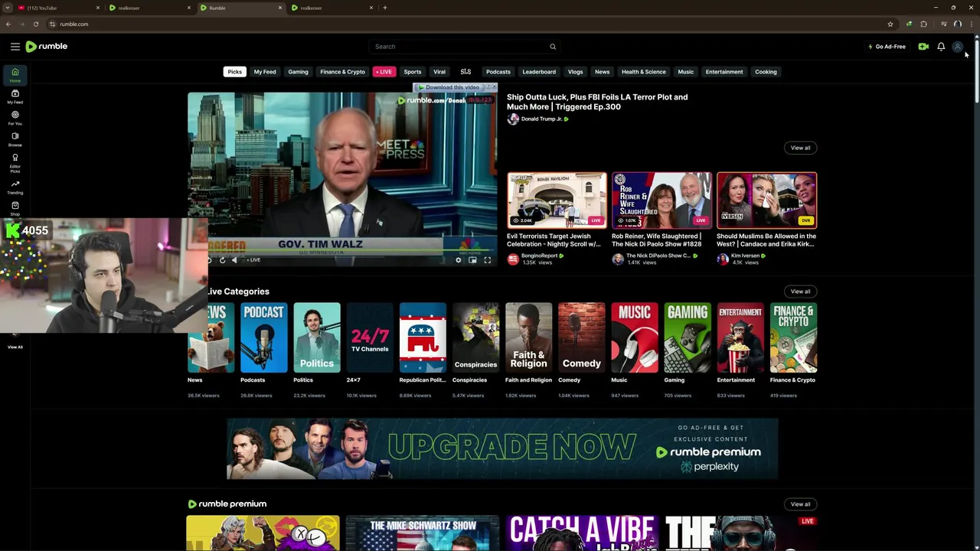Open the Rumble user account avatar menu
The height and width of the screenshot is (551, 980).
(x=957, y=47)
